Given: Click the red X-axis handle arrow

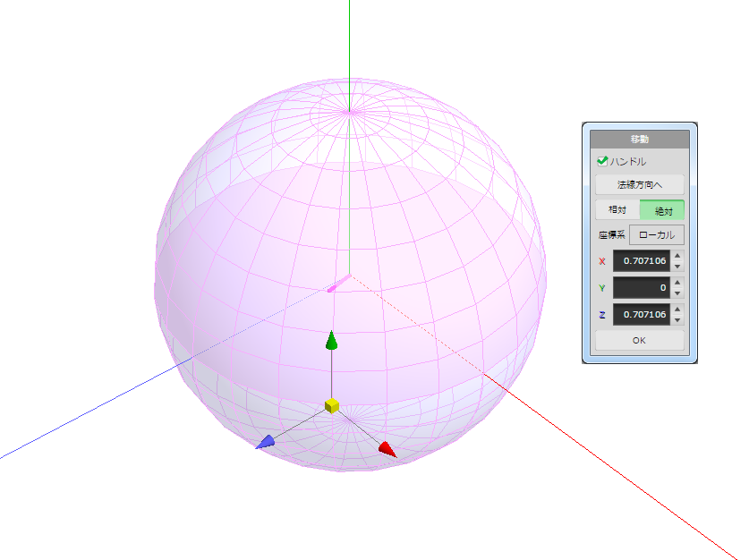Looking at the screenshot, I should click(x=387, y=449).
